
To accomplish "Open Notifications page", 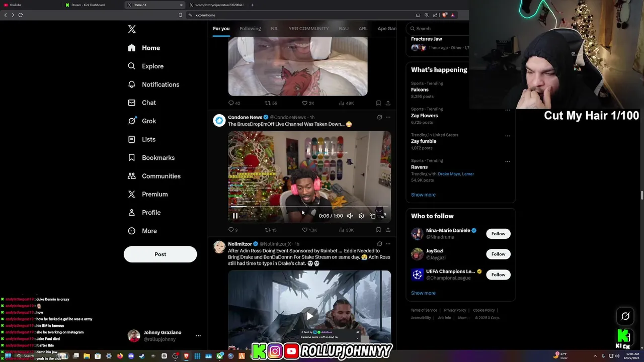I will (153, 84).
